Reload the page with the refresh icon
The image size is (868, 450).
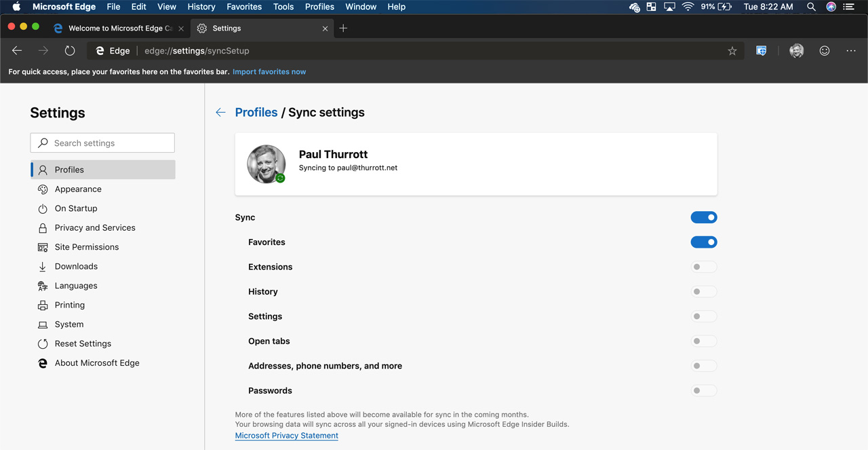click(70, 51)
